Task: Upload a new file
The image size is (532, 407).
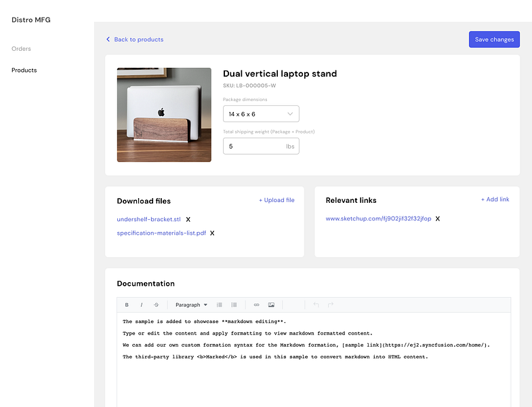Action: pos(277,200)
